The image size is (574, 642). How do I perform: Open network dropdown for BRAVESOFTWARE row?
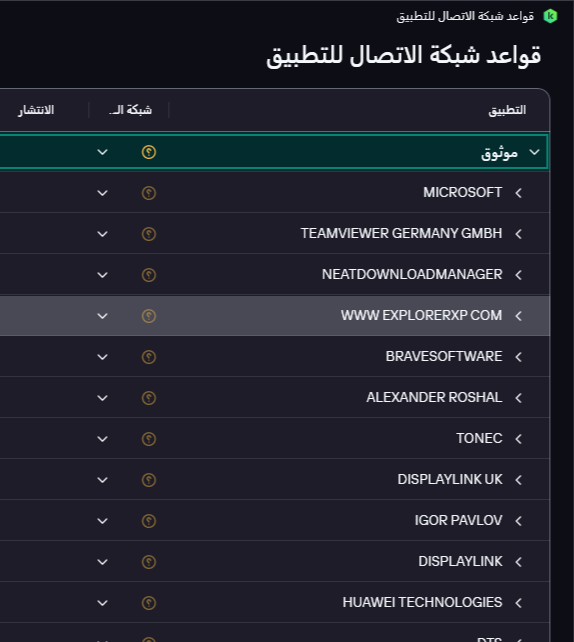[x=102, y=357]
